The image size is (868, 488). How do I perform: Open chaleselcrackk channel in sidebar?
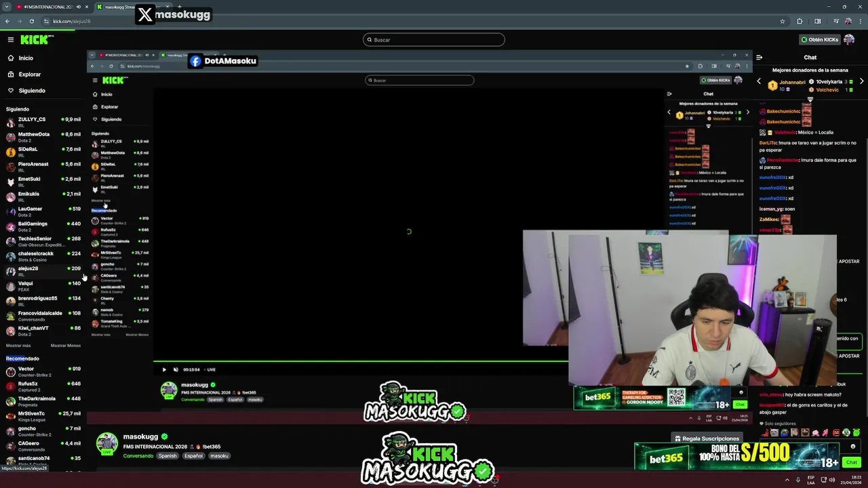(43, 256)
